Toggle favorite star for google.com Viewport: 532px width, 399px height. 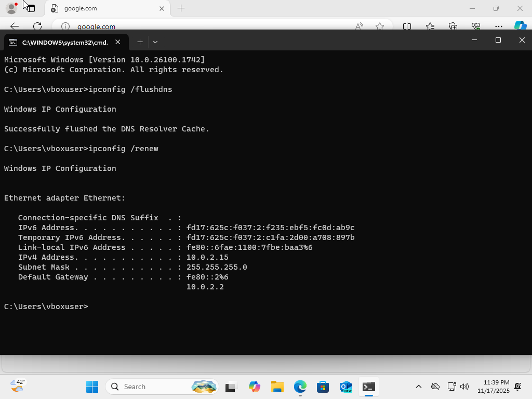coord(380,26)
